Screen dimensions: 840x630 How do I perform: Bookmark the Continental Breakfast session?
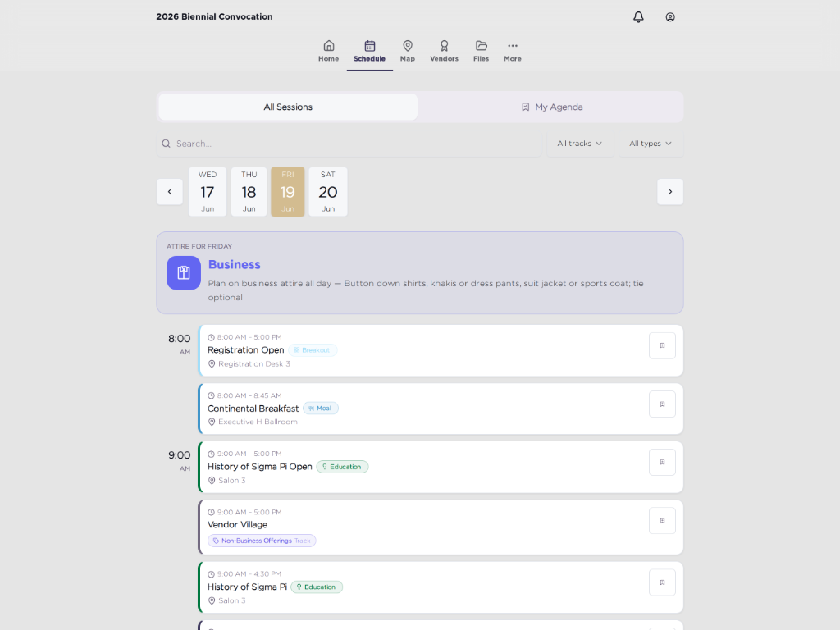(662, 404)
